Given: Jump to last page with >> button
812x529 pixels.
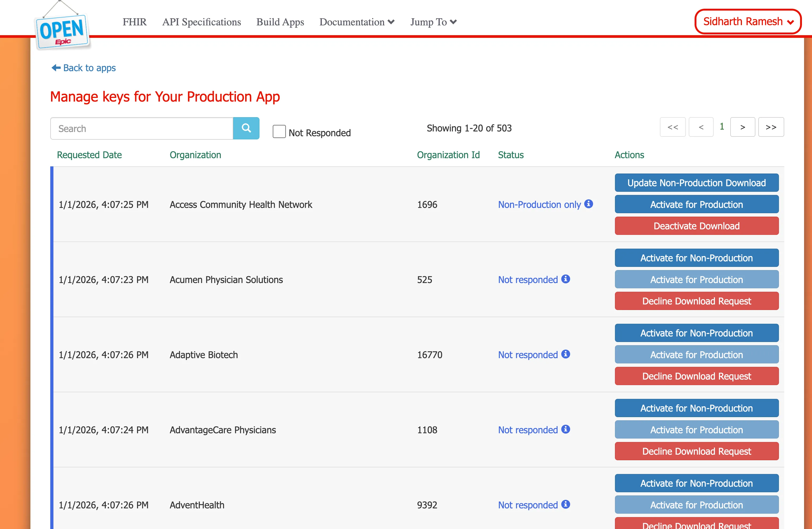Looking at the screenshot, I should 771,127.
